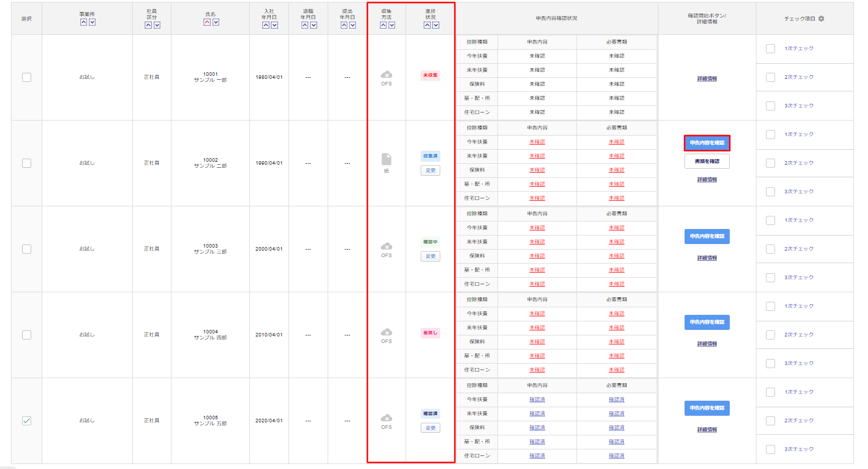The height and width of the screenshot is (469, 868).
Task: Click 申告内容を確認 button for サンプル 二郎
Action: (x=707, y=143)
